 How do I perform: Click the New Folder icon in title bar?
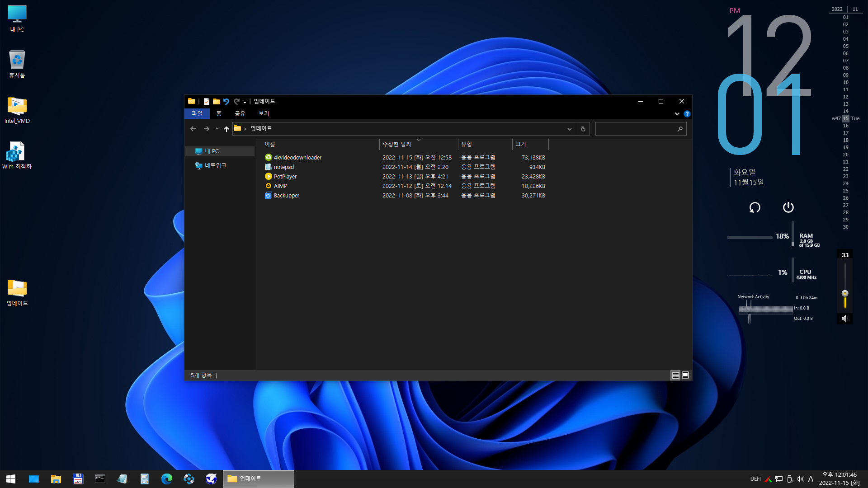click(x=217, y=101)
